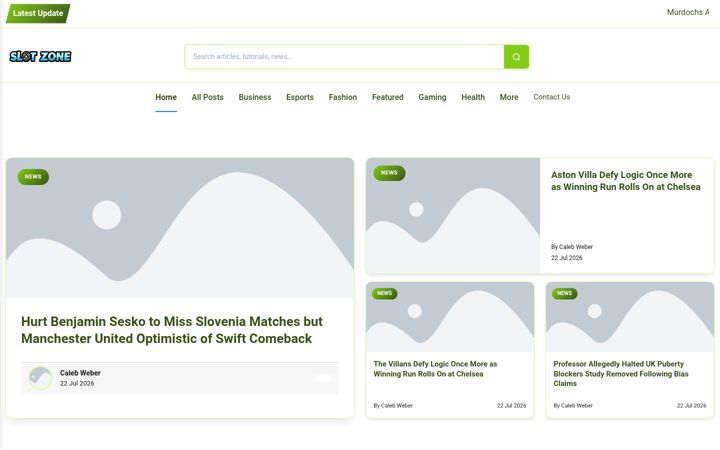Click By Caleb Weber on Aston Villa card
This screenshot has width=720, height=450.
coord(572,247)
